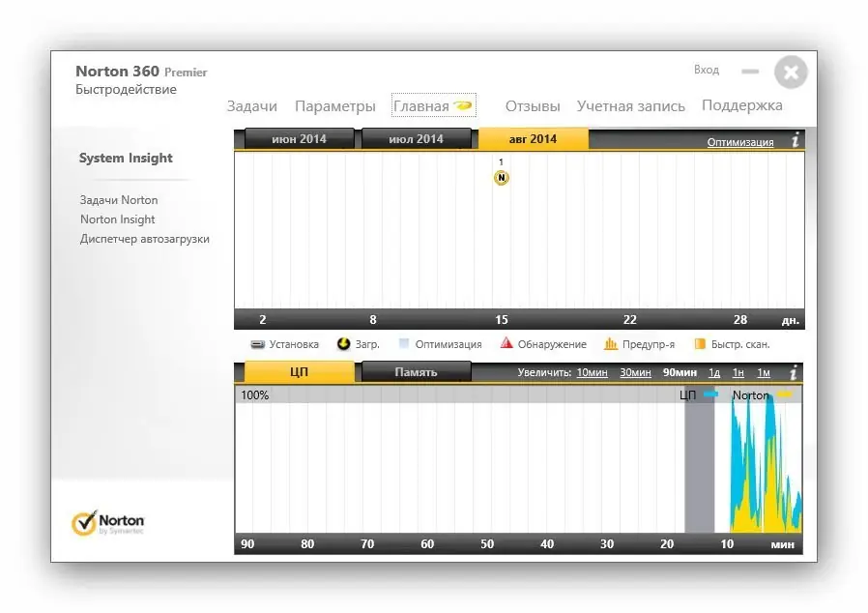Open the Параметры menu
The width and height of the screenshot is (868, 613).
point(334,105)
